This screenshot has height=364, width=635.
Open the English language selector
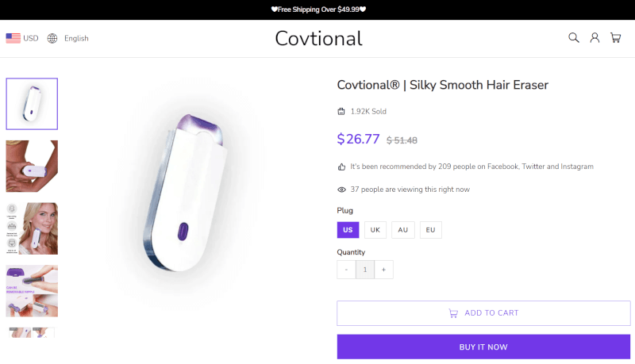tap(76, 38)
